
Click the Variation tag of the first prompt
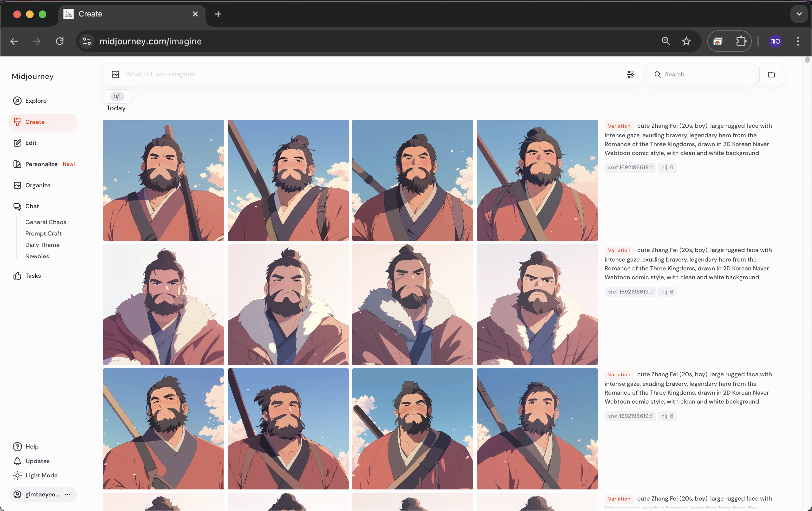619,126
